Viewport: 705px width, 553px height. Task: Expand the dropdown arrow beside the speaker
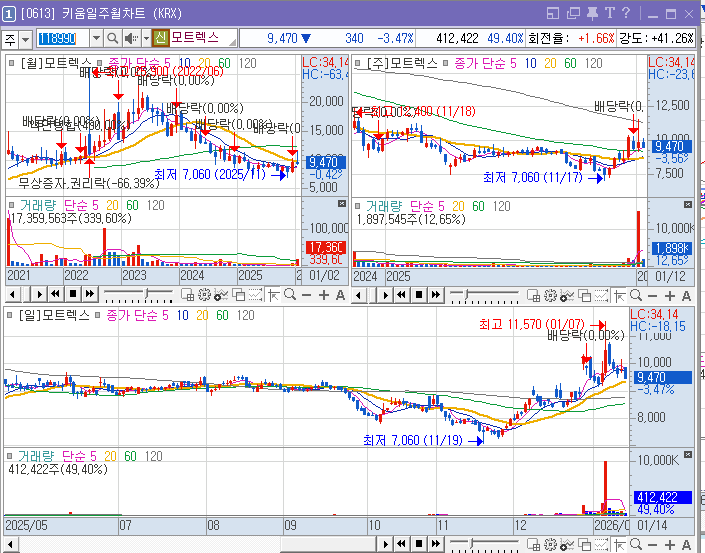point(146,39)
